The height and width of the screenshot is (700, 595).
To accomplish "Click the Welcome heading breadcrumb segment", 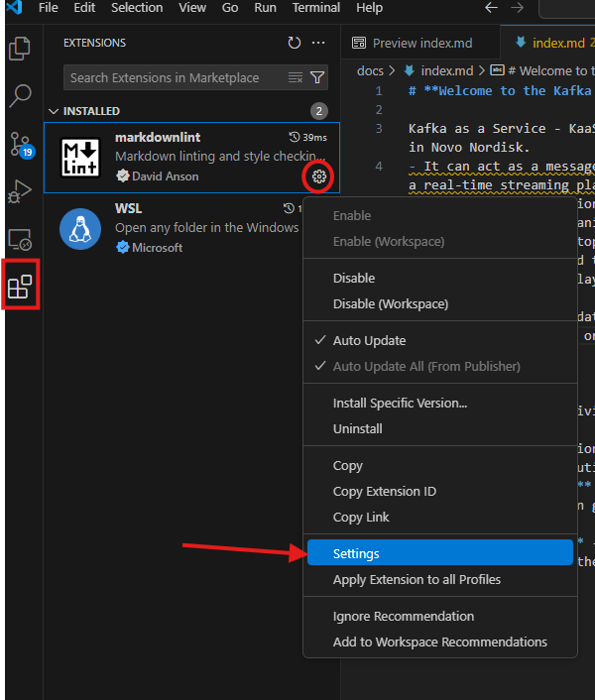I will (542, 70).
